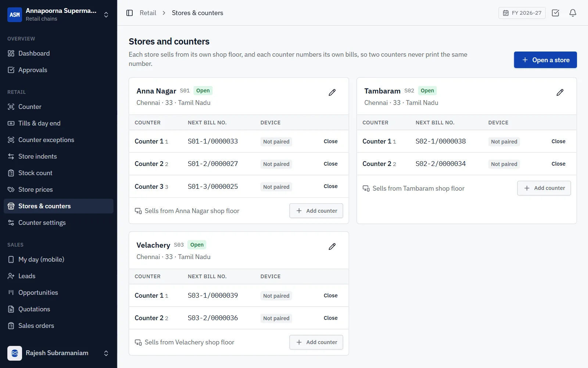The height and width of the screenshot is (368, 588).
Task: Edit the Velachery store
Action: click(x=332, y=247)
